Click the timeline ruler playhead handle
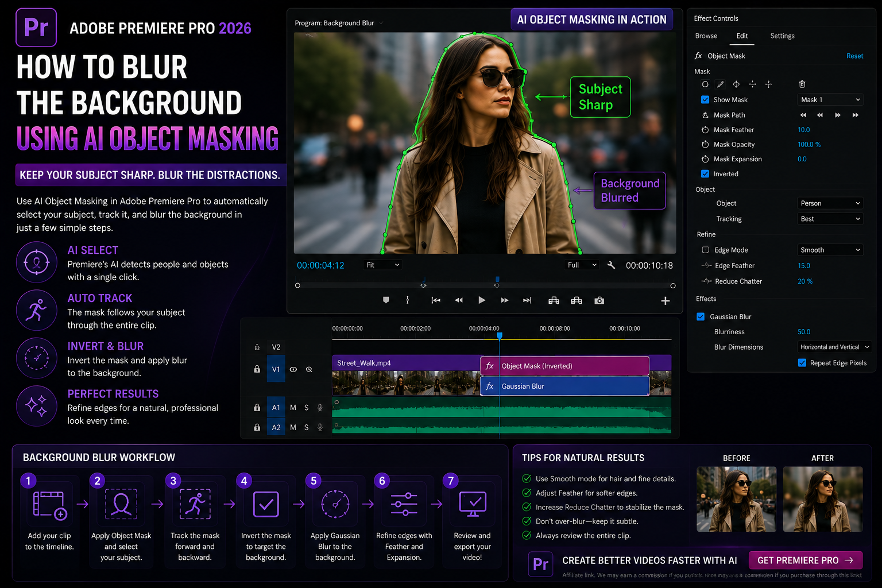Image resolution: width=882 pixels, height=588 pixels. pyautogui.click(x=500, y=335)
